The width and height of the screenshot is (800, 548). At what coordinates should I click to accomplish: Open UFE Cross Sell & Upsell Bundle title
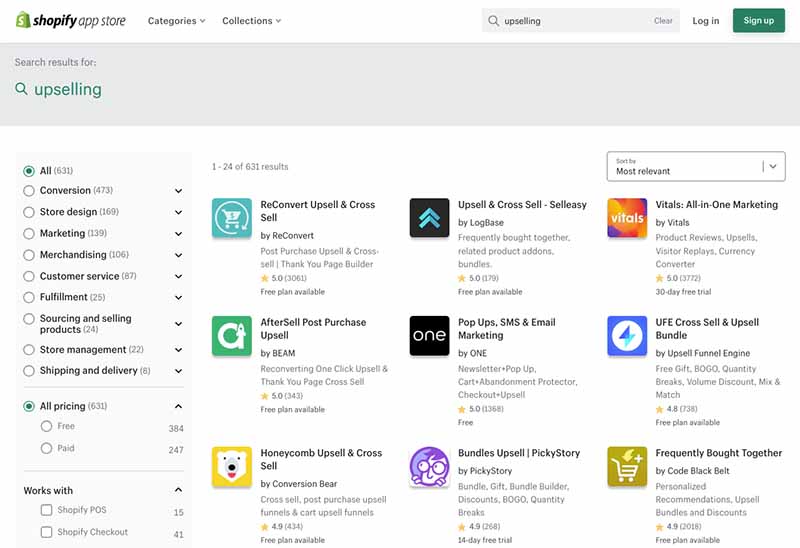[707, 329]
